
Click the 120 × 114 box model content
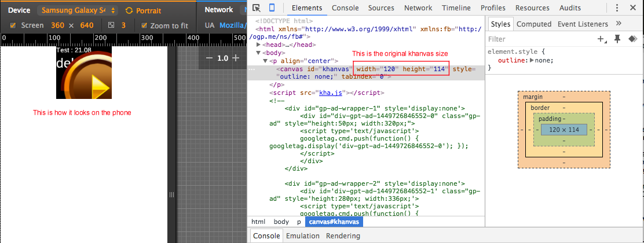point(564,130)
